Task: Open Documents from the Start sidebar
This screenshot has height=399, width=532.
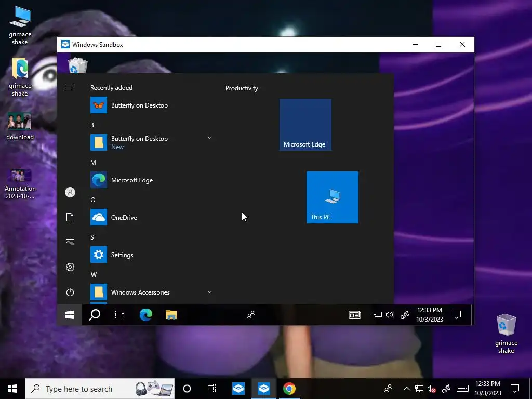Action: [70, 217]
